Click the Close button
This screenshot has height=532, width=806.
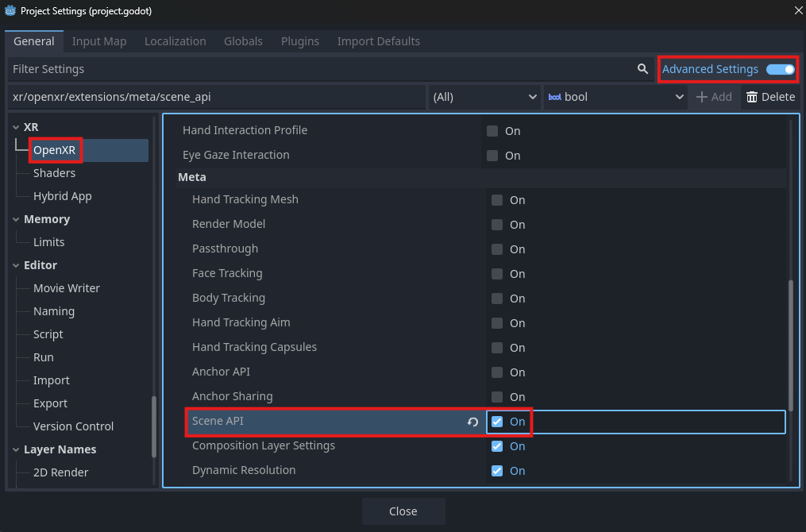[403, 511]
